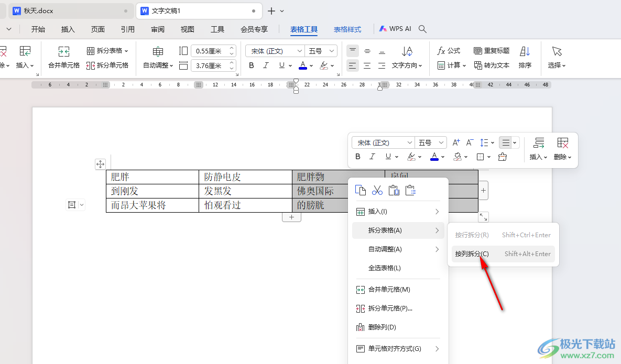Click the table move handle icon
This screenshot has width=621, height=364.
coord(100,164)
